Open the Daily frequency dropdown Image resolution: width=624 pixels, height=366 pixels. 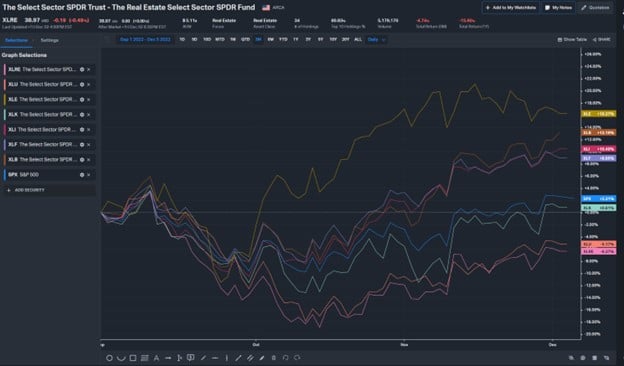point(376,40)
